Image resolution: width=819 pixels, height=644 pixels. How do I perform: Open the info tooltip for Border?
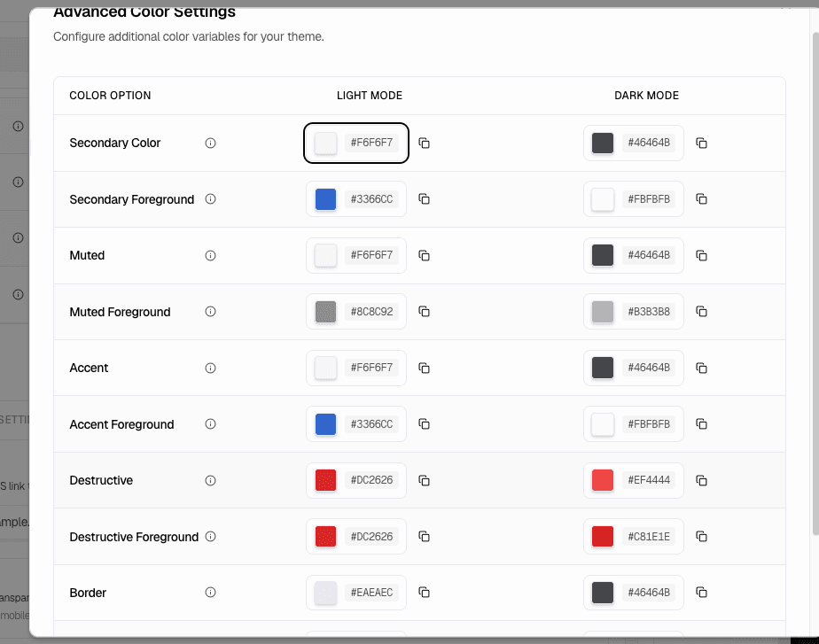[x=210, y=593]
